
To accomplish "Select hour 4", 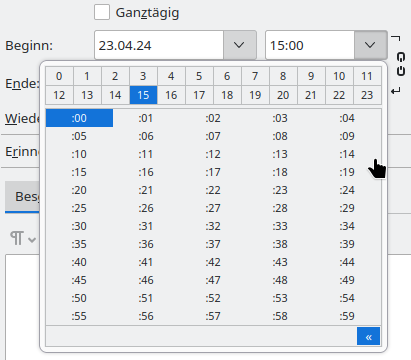I will coord(171,76).
